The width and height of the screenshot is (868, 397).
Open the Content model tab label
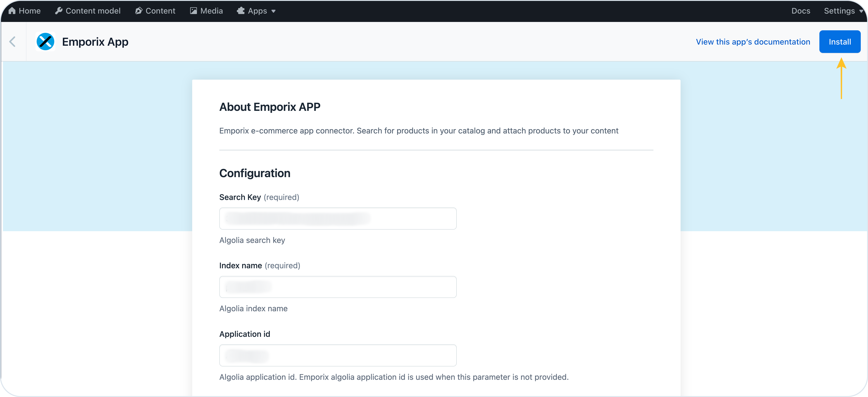[93, 11]
